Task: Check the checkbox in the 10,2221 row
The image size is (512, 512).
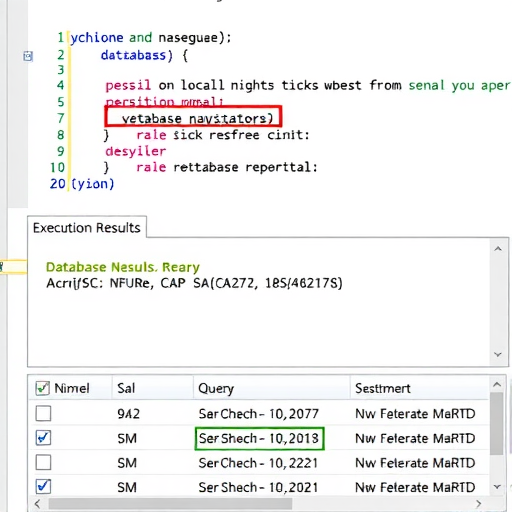Action: click(43, 463)
